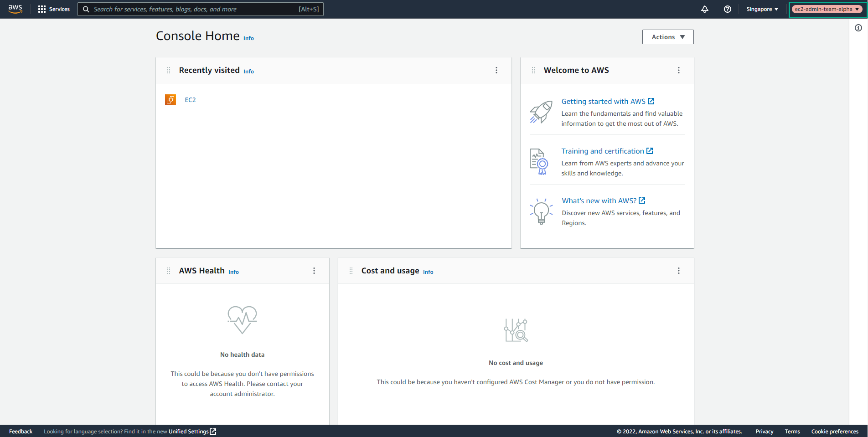Viewport: 868px width, 437px height.
Task: Open the help question mark menu
Action: tap(728, 9)
